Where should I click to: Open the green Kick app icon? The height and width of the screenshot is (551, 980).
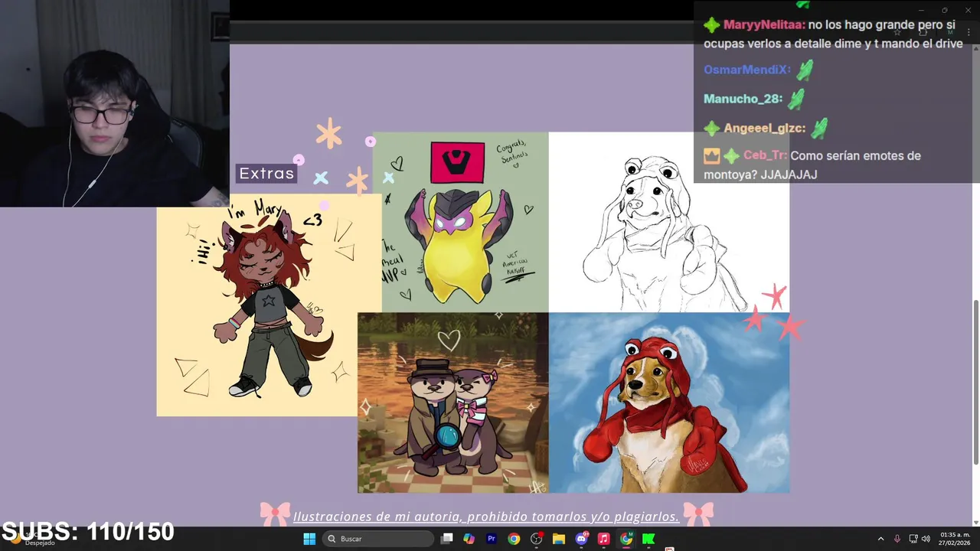648,539
